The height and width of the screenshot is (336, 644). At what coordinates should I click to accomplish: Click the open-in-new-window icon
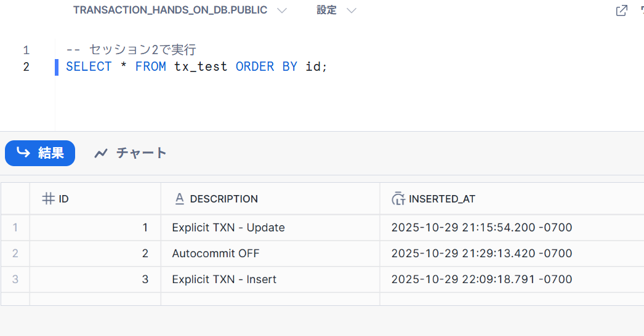(x=622, y=10)
